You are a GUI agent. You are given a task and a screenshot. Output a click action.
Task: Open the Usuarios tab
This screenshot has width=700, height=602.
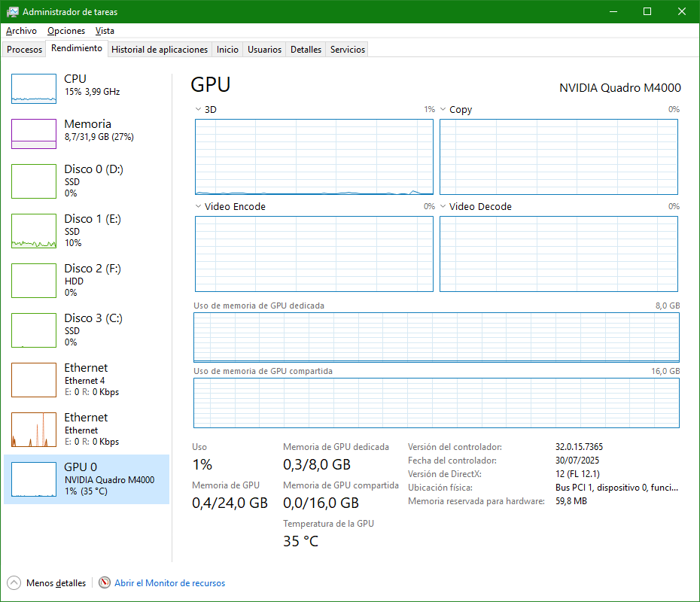click(x=264, y=50)
